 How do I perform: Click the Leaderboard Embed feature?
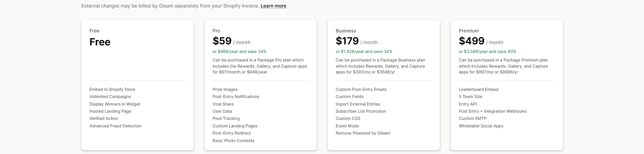(x=478, y=89)
